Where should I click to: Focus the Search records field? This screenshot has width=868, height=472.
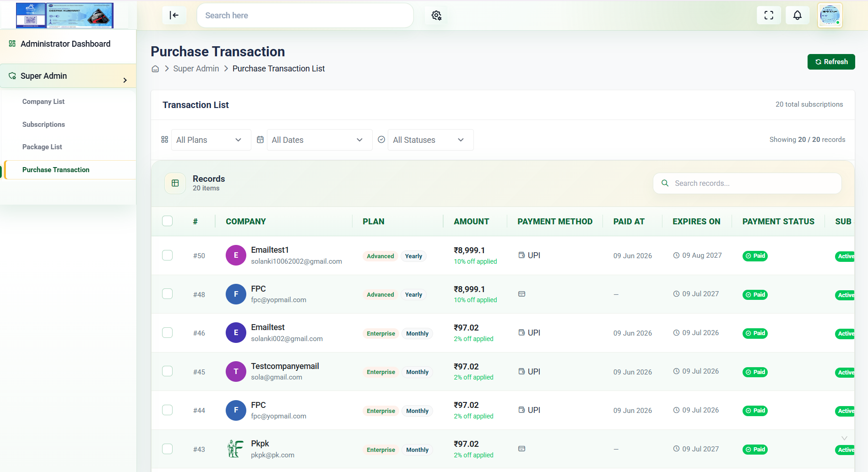pos(747,183)
